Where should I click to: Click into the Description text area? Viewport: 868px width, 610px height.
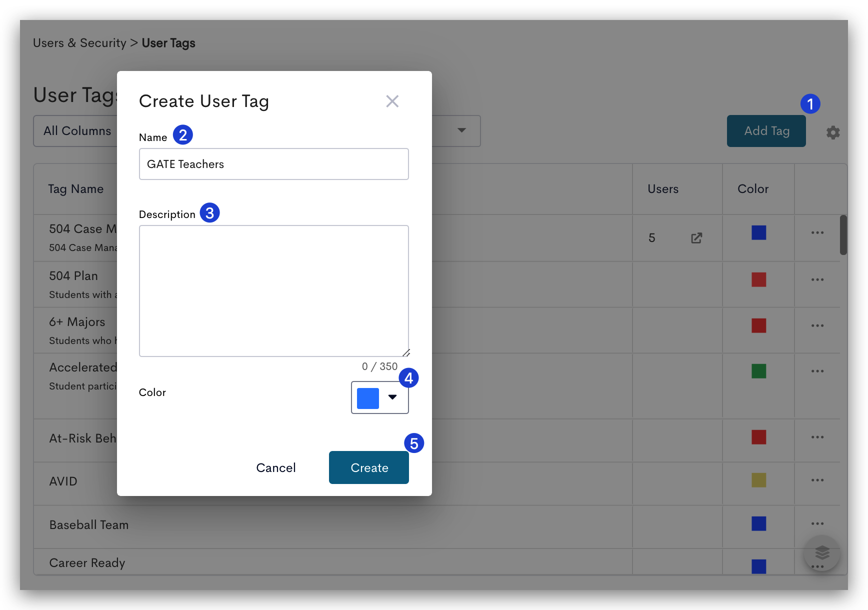click(274, 291)
